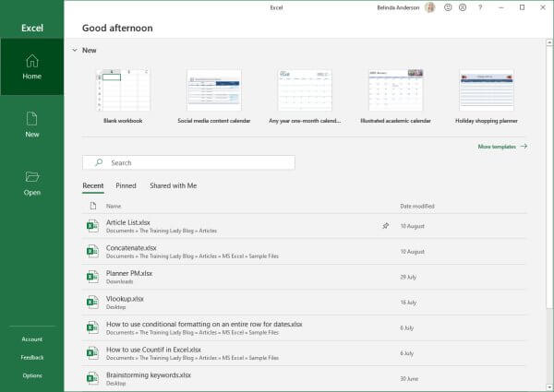This screenshot has height=392, width=554.
Task: Open the Account page
Action: (x=31, y=339)
